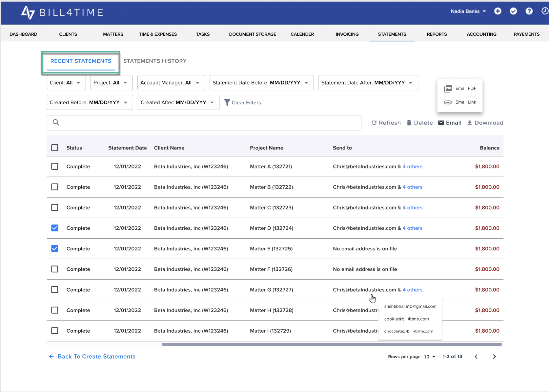Image resolution: width=549 pixels, height=392 pixels.
Task: Click Back To Create Statements link
Action: pos(92,357)
